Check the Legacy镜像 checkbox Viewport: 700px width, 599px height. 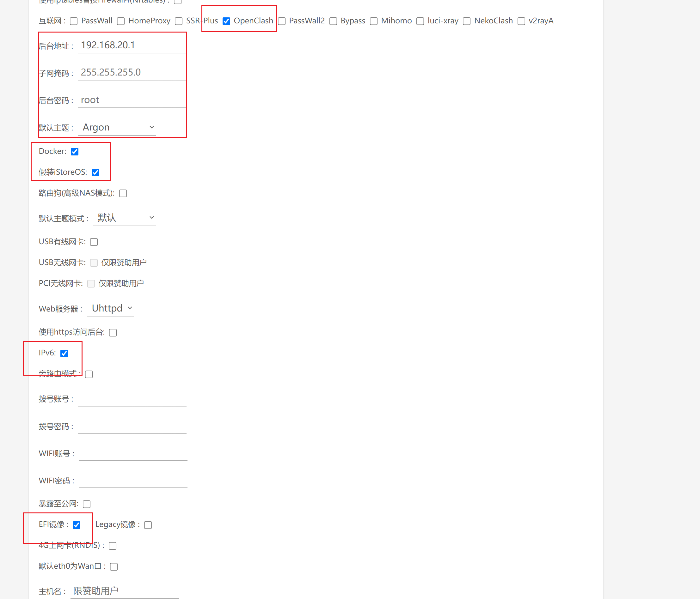tap(148, 525)
